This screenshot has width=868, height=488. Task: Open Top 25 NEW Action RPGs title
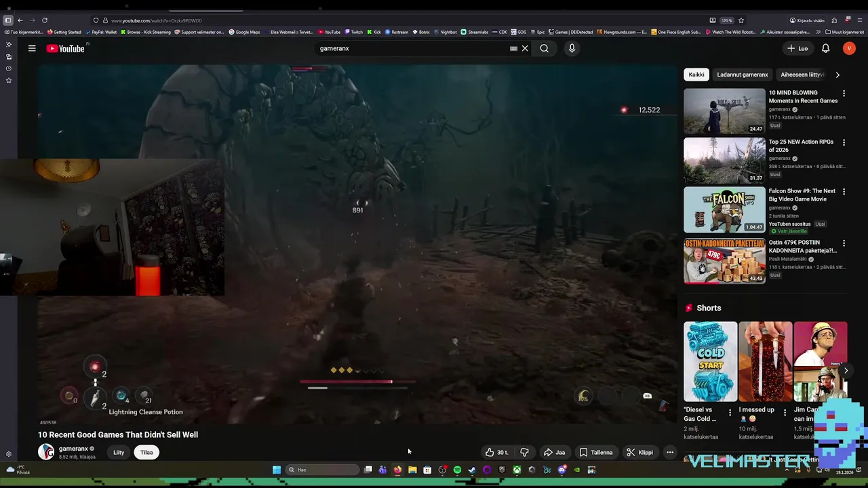(x=801, y=146)
